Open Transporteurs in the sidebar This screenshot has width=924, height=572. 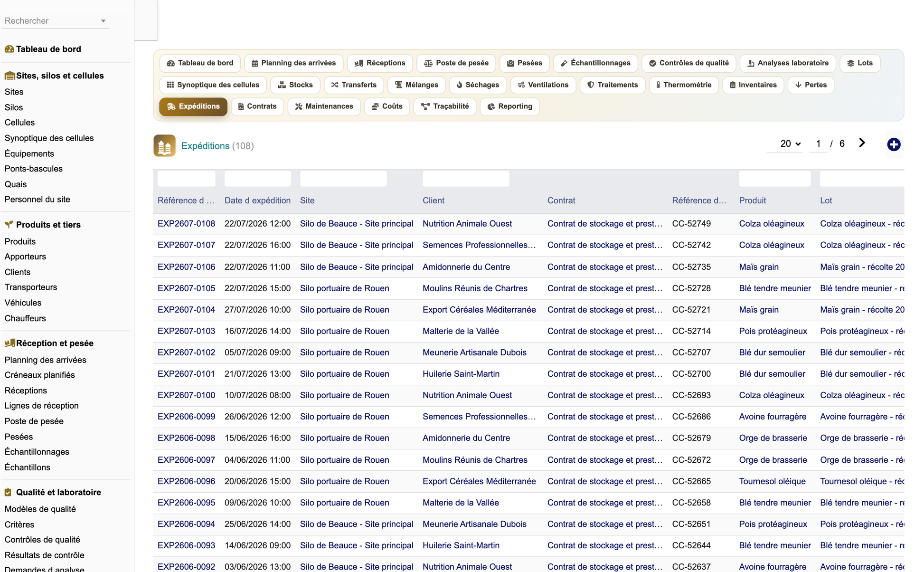click(31, 287)
